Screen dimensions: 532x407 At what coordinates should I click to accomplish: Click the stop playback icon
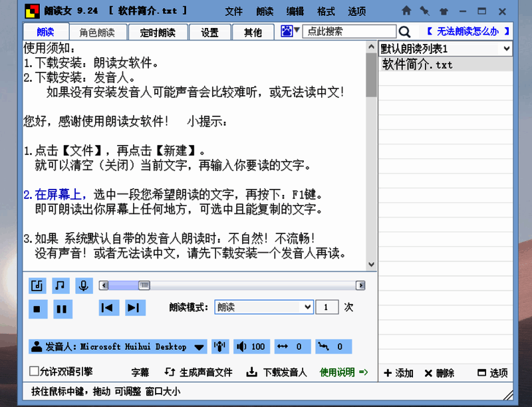tap(37, 307)
